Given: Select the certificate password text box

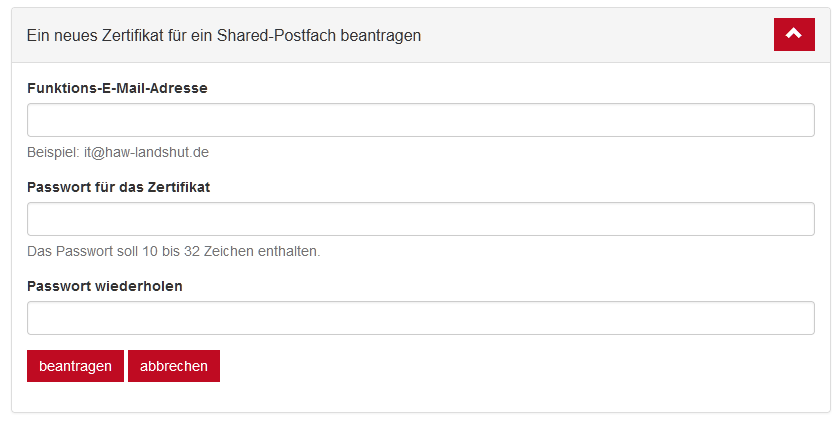Looking at the screenshot, I should [x=420, y=219].
